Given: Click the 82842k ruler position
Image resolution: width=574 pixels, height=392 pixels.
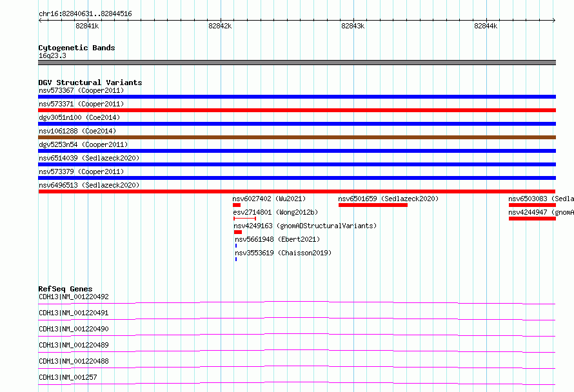Looking at the screenshot, I should (220, 26).
